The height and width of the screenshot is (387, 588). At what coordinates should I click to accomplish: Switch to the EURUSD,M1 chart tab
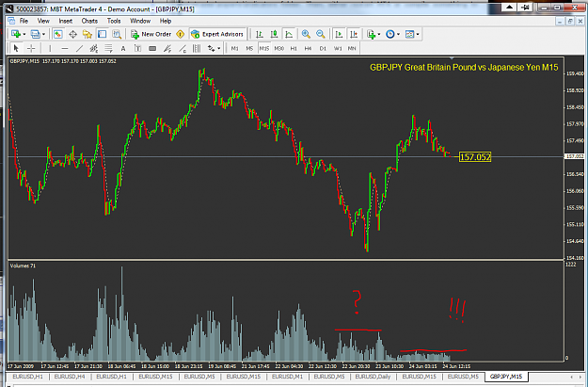tap(287, 377)
